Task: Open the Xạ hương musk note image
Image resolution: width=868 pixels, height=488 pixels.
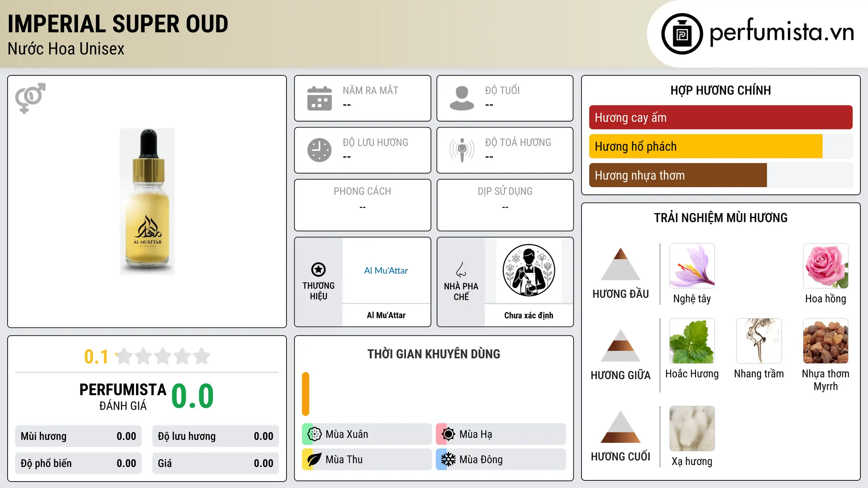Action: pos(692,429)
